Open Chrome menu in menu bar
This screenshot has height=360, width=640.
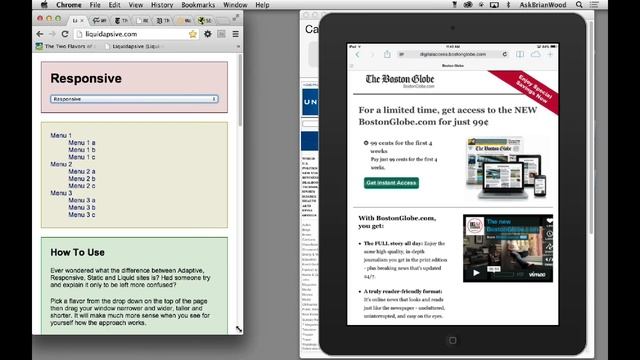point(69,5)
